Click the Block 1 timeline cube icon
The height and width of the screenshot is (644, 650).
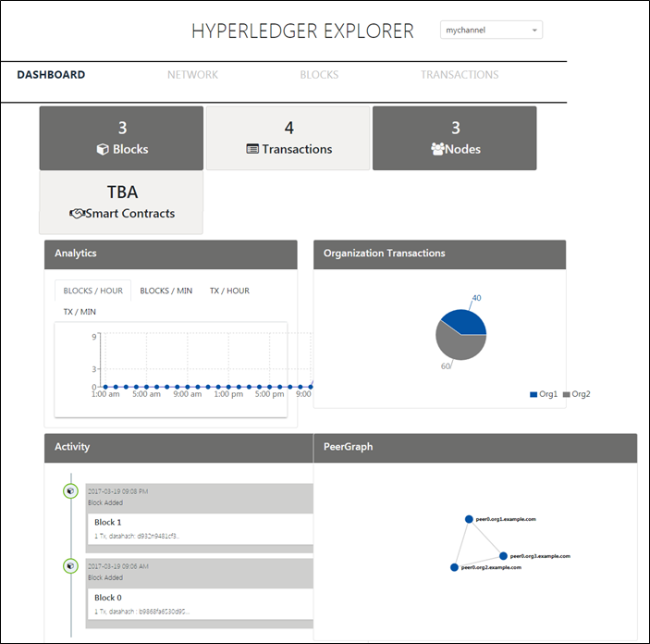[70, 491]
